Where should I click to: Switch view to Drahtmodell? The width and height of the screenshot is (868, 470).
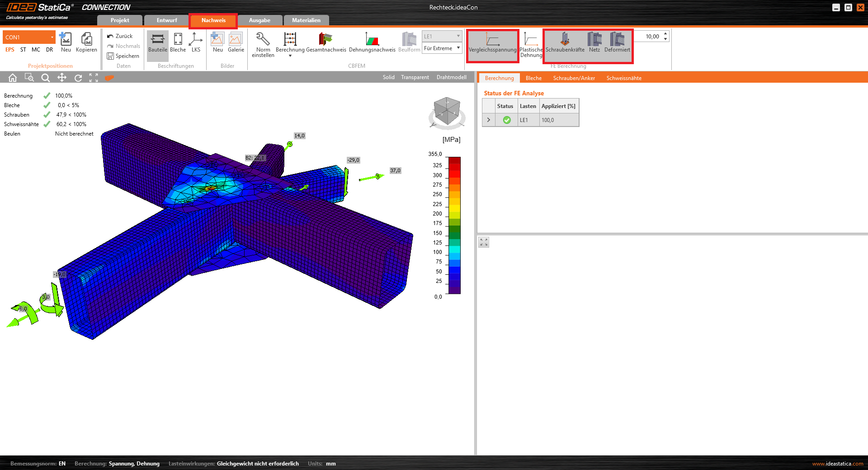point(451,77)
